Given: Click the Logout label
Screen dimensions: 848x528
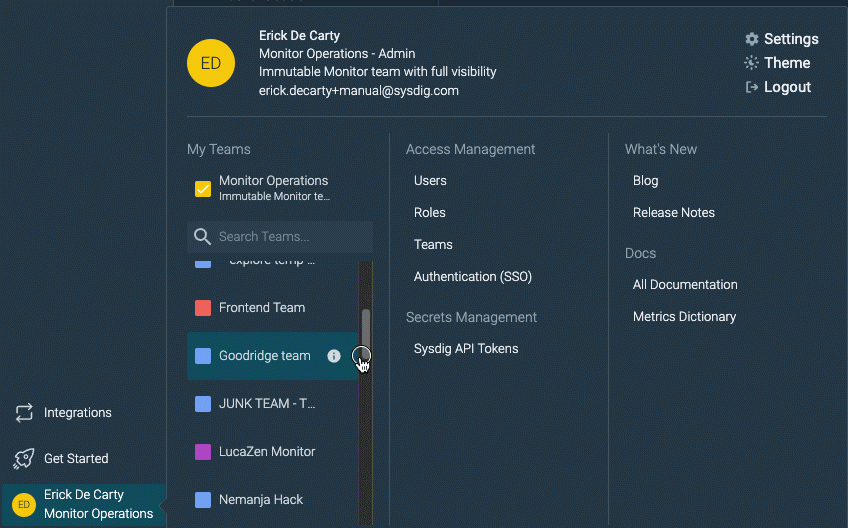Looking at the screenshot, I should click(787, 87).
